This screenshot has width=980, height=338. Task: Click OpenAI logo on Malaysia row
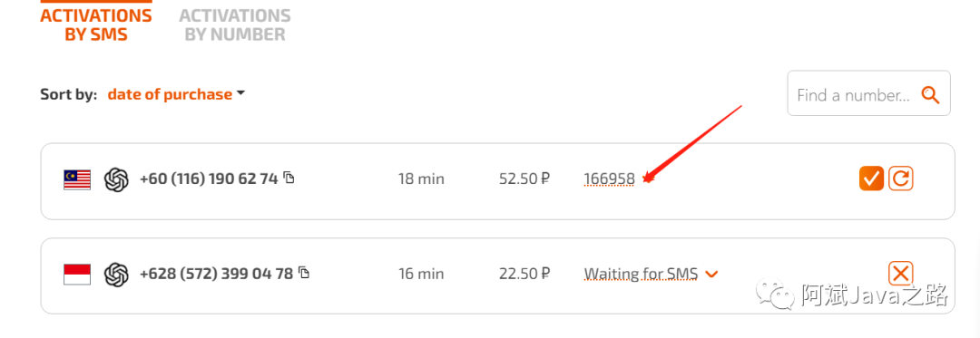coord(116,179)
